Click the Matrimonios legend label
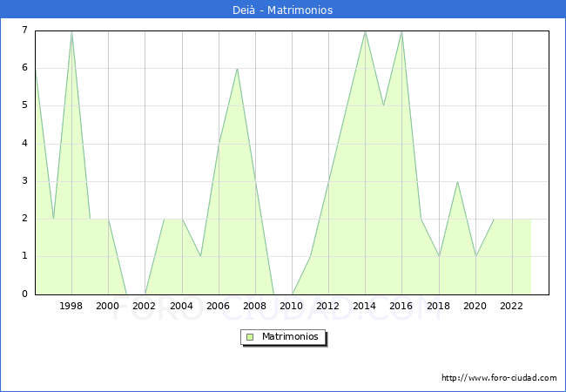This screenshot has height=392, width=566. pos(290,336)
